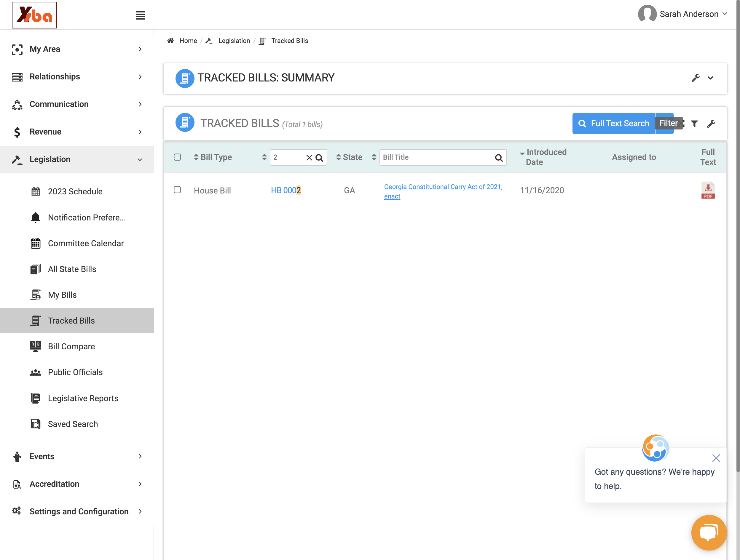Viewport: 740px width, 560px height.
Task: Sort by the bill number column arrows
Action: tap(264, 157)
